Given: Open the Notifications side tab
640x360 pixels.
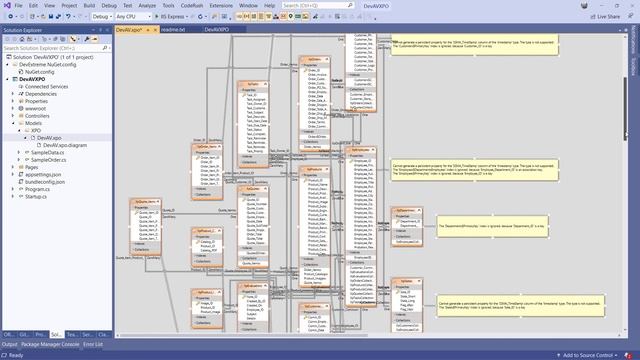Looking at the screenshot, I should pos(633,40).
